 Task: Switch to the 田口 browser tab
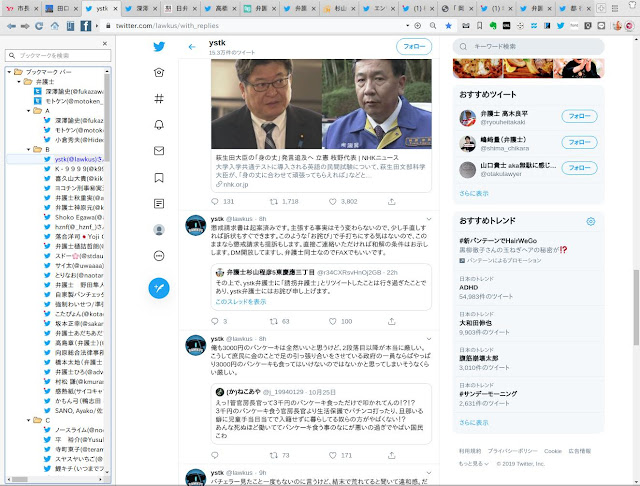(61, 8)
